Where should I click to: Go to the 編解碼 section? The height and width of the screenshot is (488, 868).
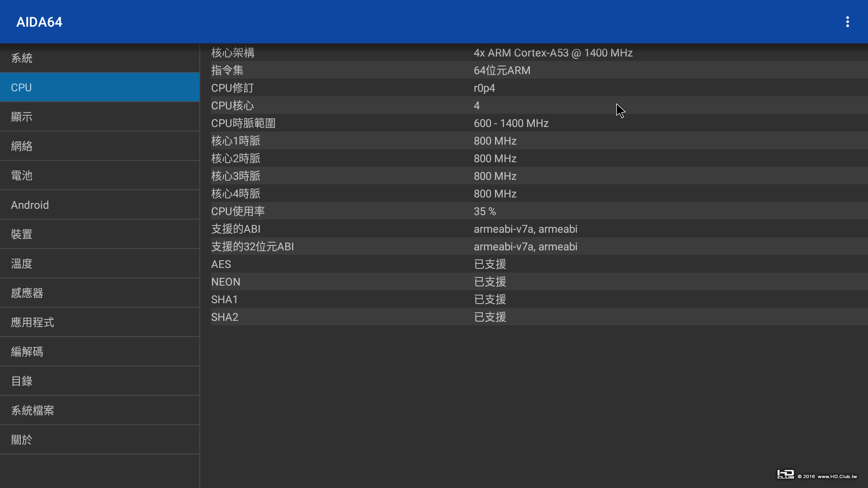coord(99,352)
